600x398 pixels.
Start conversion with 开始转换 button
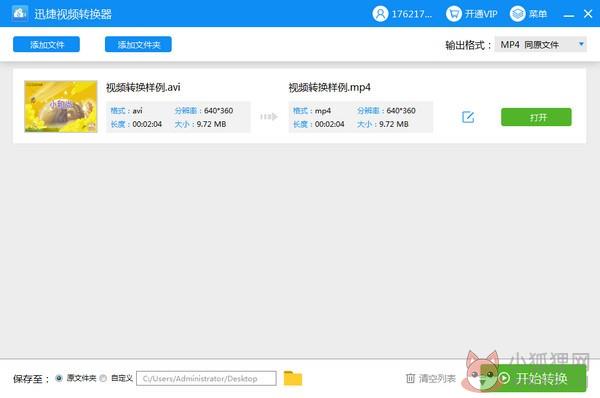[x=533, y=378]
